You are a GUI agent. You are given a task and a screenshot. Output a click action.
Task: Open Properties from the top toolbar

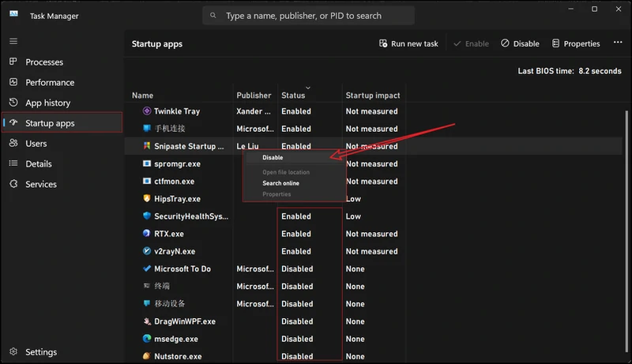[x=576, y=44]
